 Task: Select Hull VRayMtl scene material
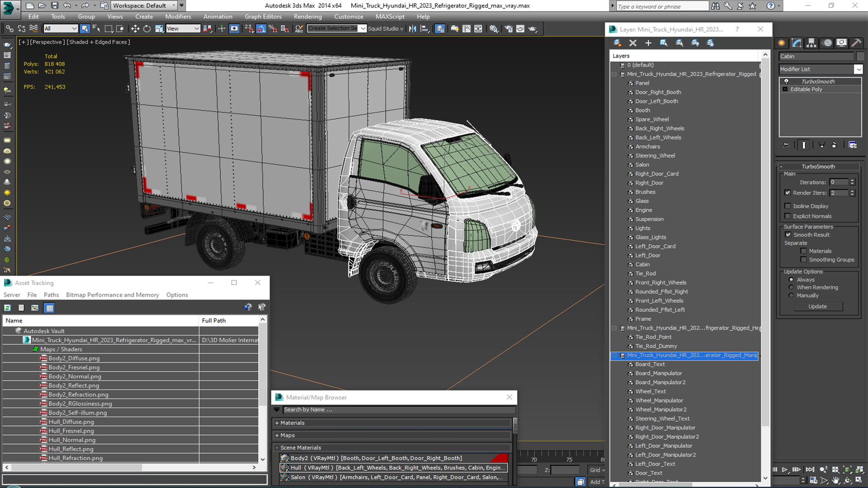point(393,468)
